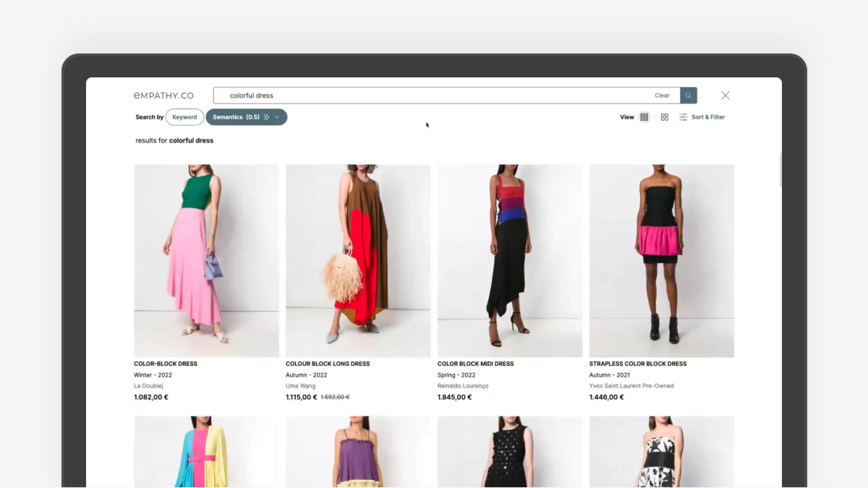Screen dimensions: 868x488
Task: Open the Color-Block Dress product title
Action: pos(166,364)
